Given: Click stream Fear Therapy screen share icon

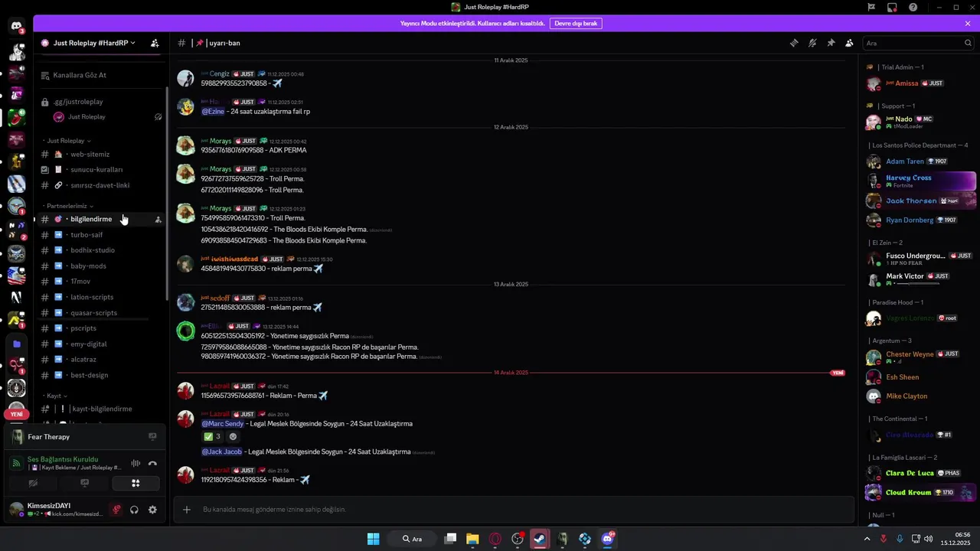Looking at the screenshot, I should pos(152,437).
